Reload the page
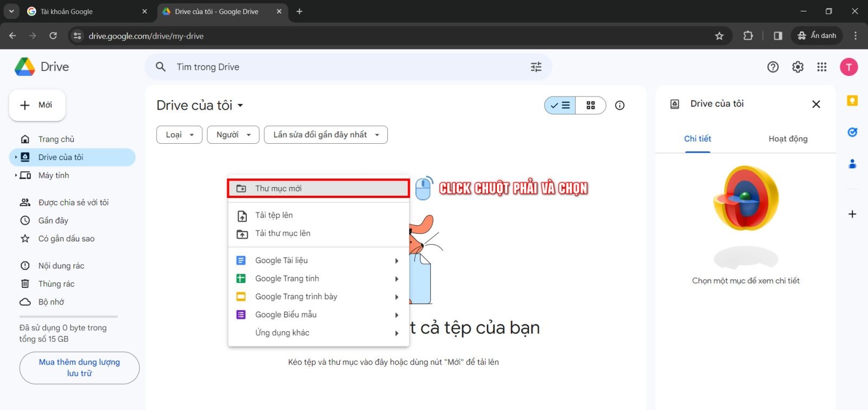This screenshot has height=410, width=868. 53,36
